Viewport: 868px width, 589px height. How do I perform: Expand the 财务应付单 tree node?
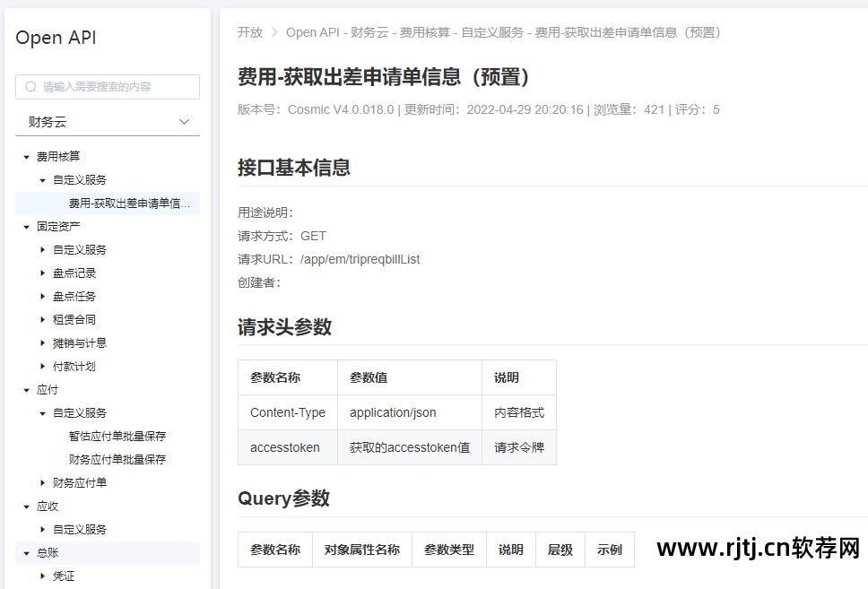pos(43,482)
